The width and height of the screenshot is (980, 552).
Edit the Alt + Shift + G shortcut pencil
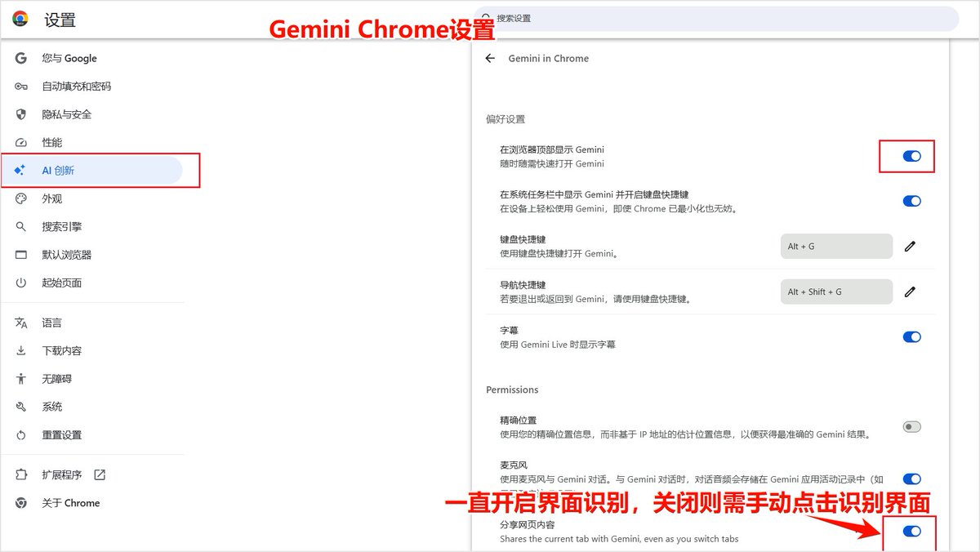[911, 292]
